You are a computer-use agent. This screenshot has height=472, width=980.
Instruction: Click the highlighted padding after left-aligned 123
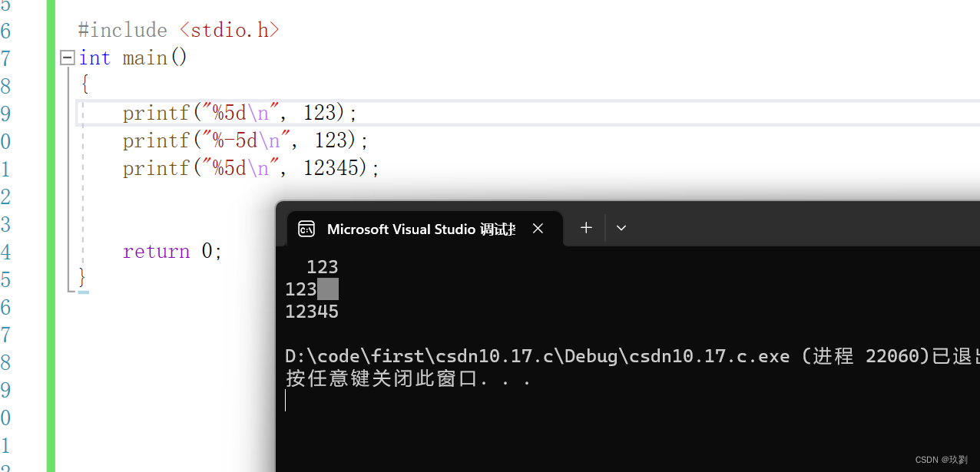[x=328, y=289]
